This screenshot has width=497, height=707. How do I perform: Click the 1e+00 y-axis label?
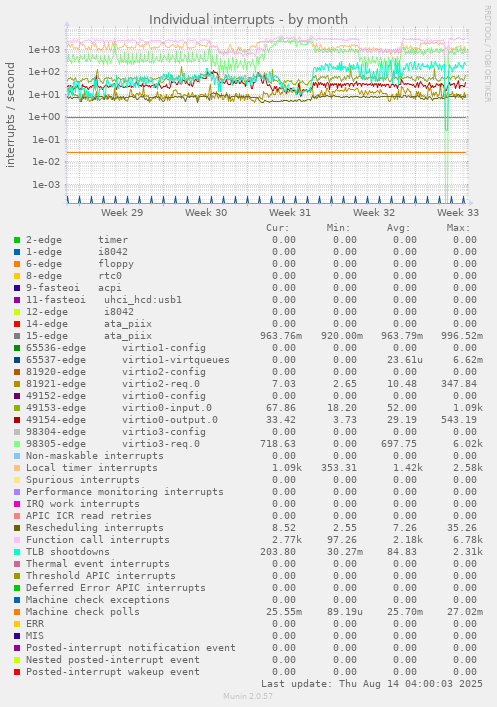(x=44, y=117)
